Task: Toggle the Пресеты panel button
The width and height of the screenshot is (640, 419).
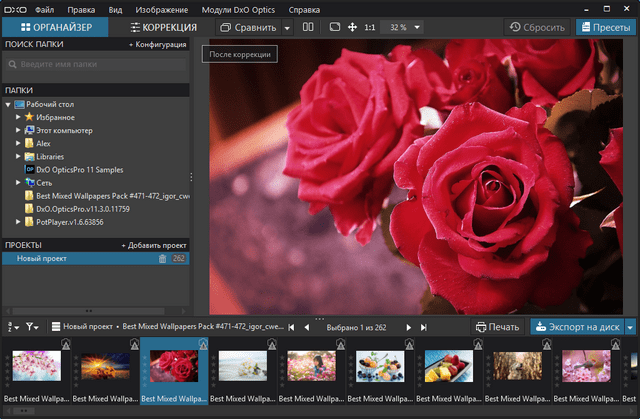Action: (x=603, y=27)
